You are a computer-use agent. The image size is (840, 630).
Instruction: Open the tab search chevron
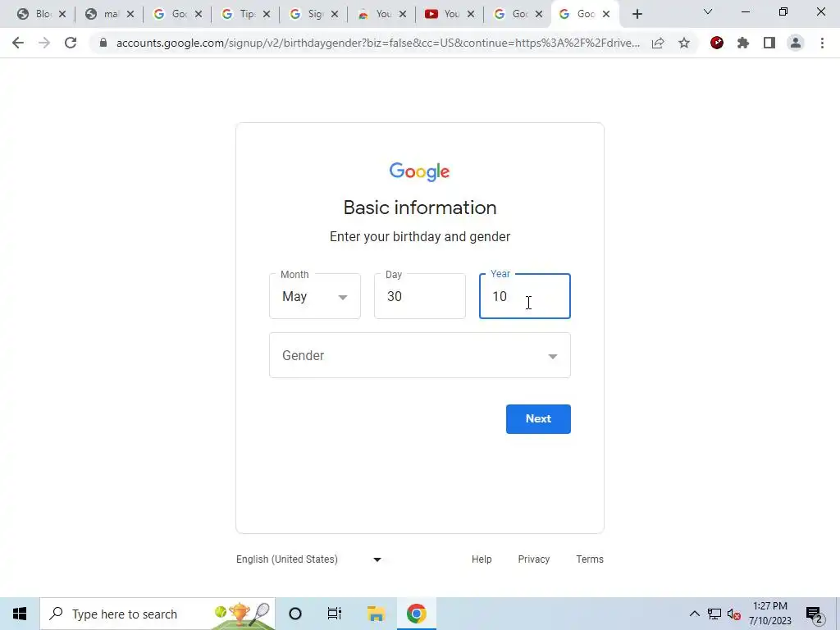pyautogui.click(x=708, y=11)
